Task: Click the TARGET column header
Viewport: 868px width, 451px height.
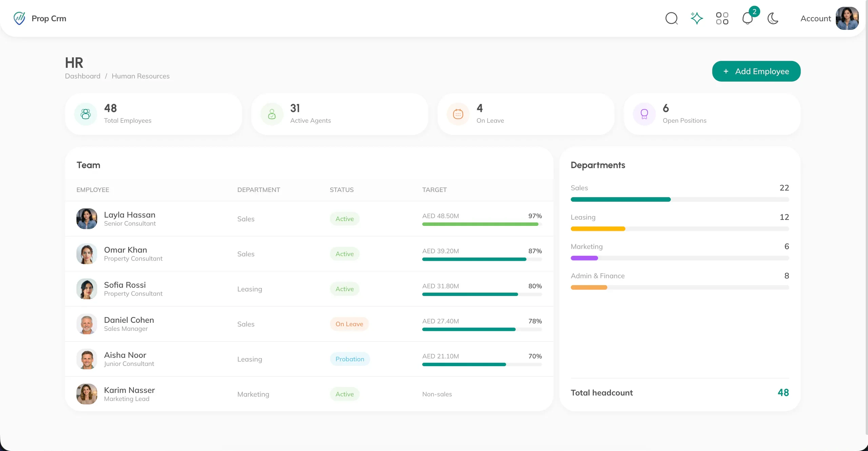Action: (434, 190)
